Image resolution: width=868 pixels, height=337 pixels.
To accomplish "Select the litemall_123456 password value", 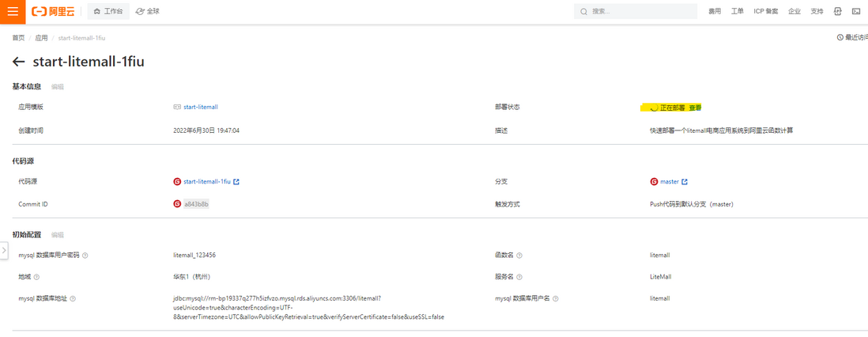I will click(x=194, y=256).
